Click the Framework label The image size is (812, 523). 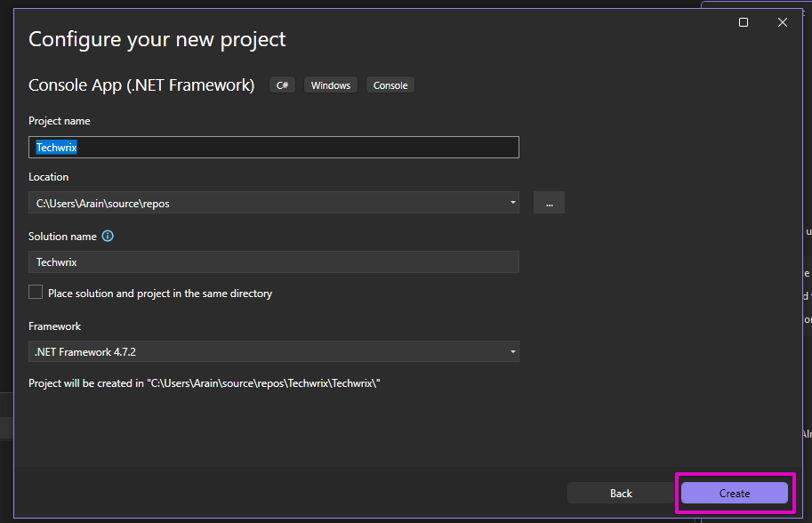[55, 326]
